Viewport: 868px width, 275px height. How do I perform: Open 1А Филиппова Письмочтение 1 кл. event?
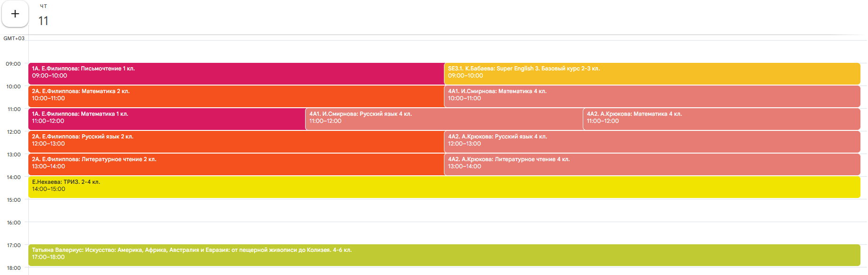tap(236, 74)
